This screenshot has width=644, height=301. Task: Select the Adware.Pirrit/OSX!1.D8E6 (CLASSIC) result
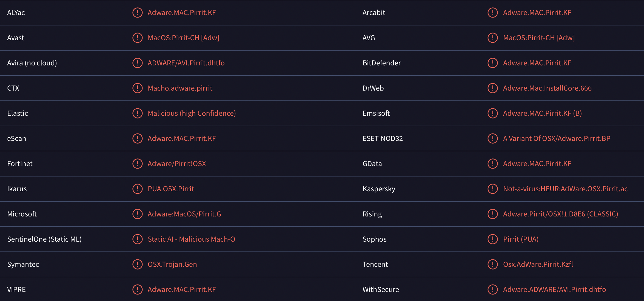(x=560, y=214)
